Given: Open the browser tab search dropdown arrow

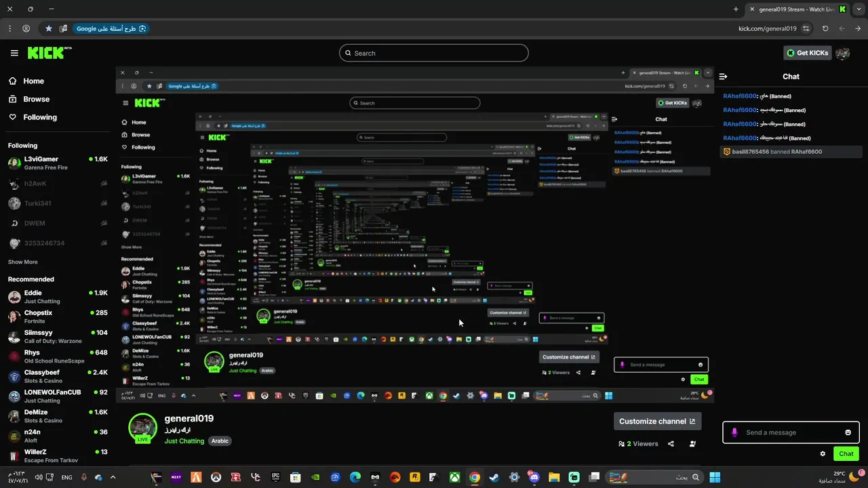Looking at the screenshot, I should click(x=858, y=9).
